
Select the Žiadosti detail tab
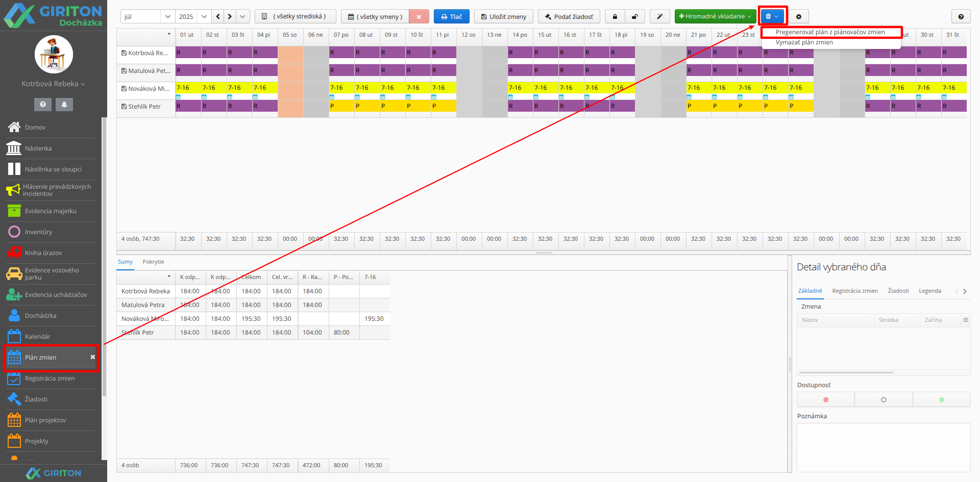(898, 291)
